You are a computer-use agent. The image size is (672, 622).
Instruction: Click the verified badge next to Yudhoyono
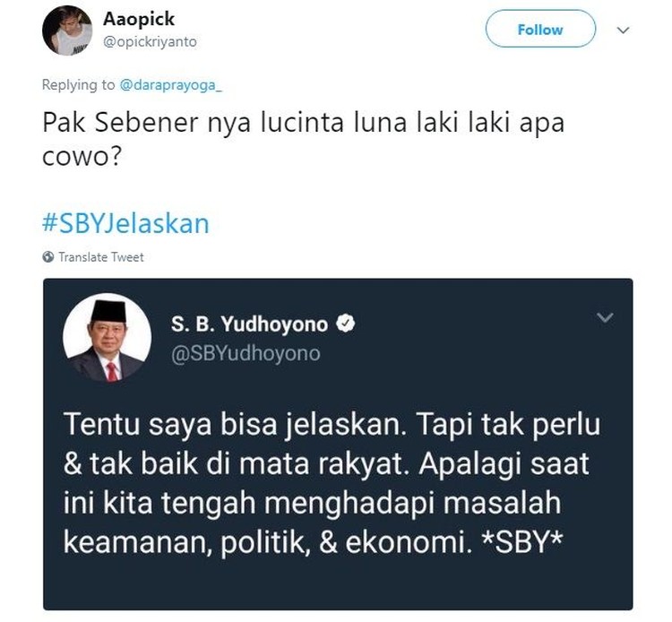coord(346,324)
